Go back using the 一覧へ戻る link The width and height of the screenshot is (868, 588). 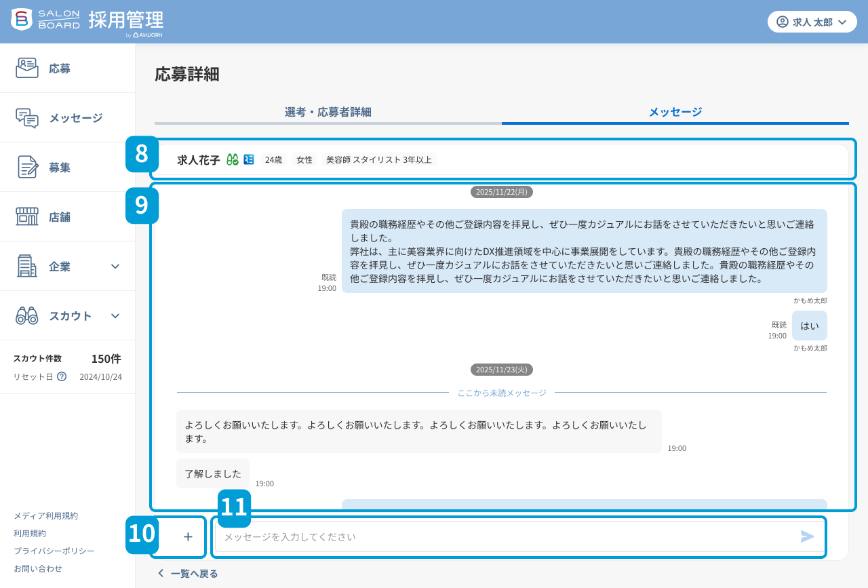(x=187, y=573)
